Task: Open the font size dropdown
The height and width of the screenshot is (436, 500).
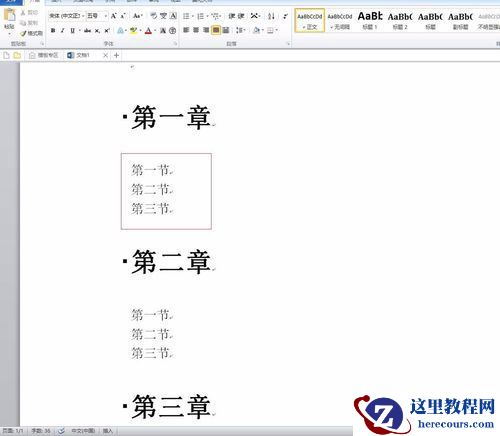Action: [x=106, y=16]
